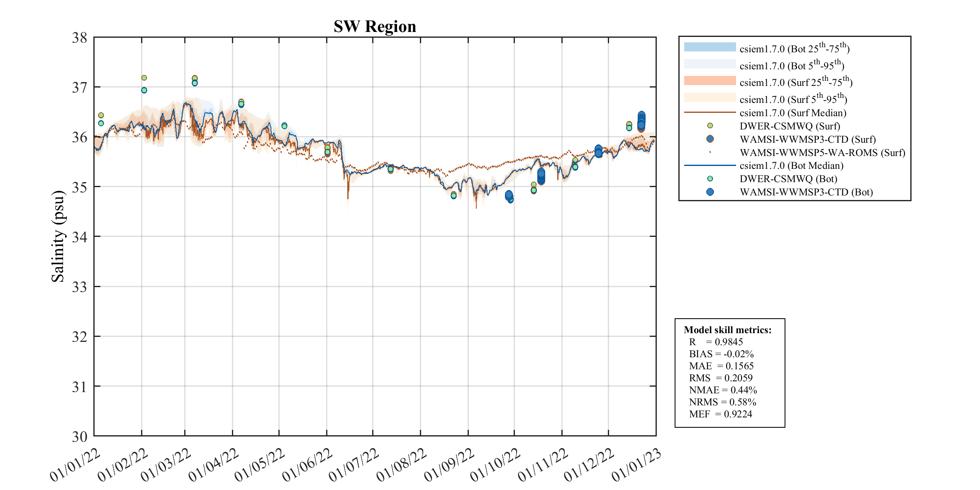This screenshot has height=490, width=980.
Task: Click the SW Region chart title
Action: [375, 27]
